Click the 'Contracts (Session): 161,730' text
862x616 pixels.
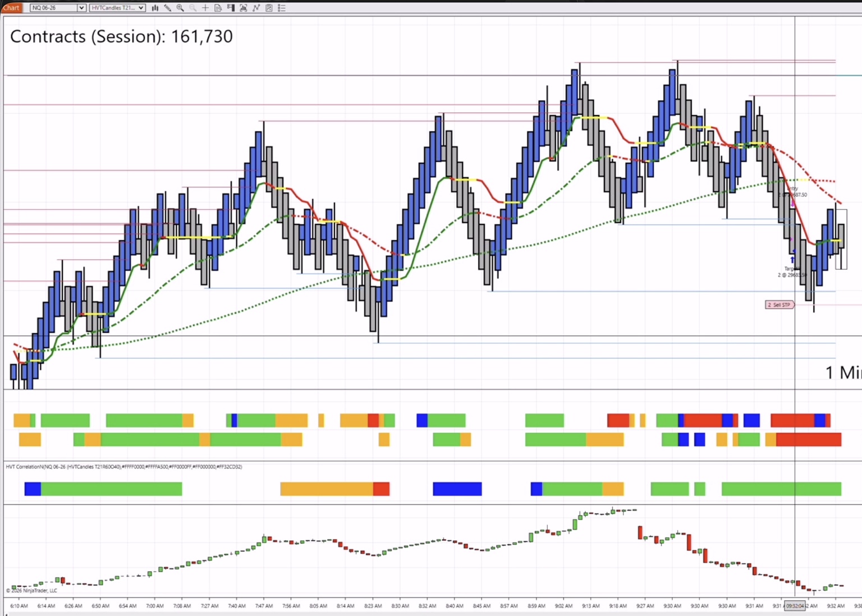[121, 36]
